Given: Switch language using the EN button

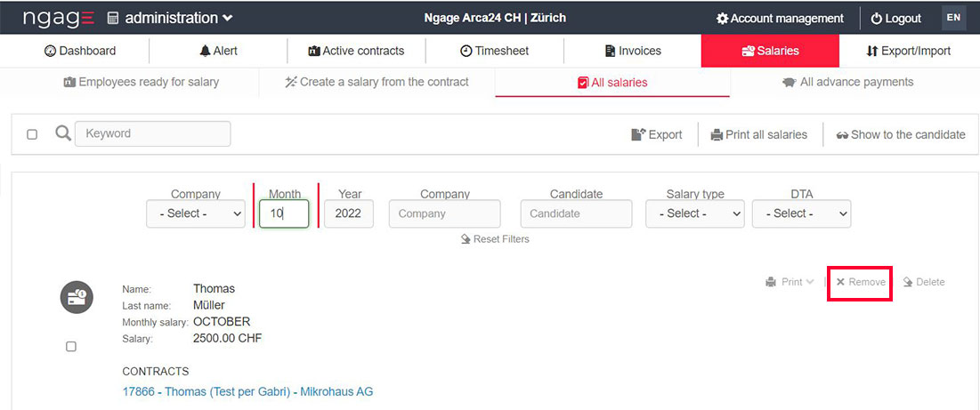Looking at the screenshot, I should [x=953, y=18].
